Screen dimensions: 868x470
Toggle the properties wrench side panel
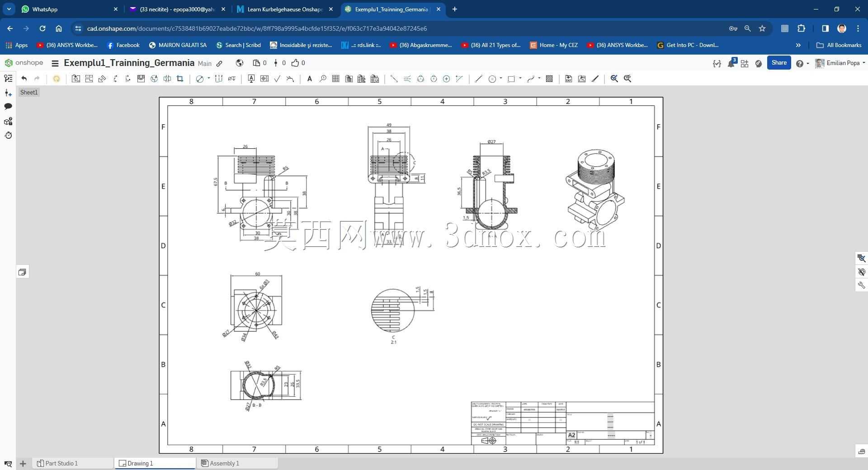(x=861, y=285)
